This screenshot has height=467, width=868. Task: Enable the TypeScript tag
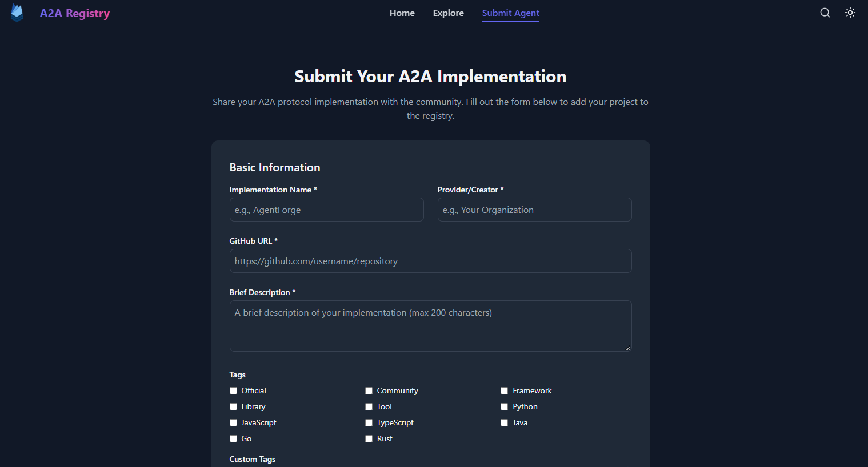click(369, 423)
